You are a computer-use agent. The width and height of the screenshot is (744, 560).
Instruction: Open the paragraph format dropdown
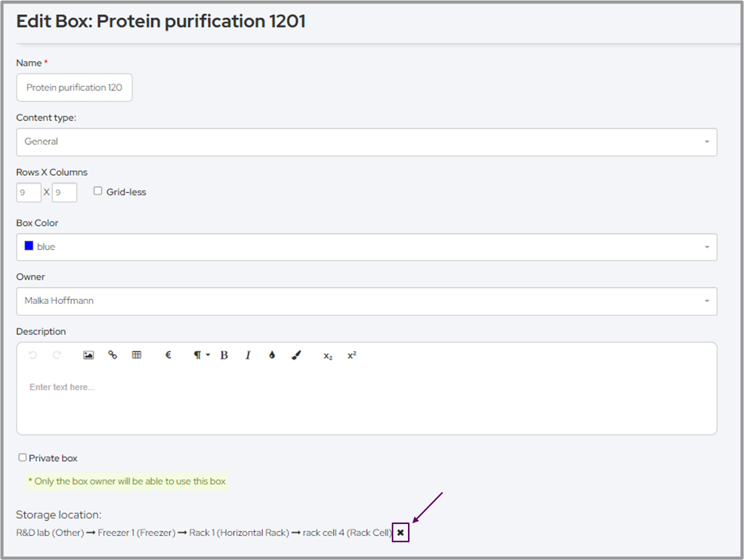(201, 355)
